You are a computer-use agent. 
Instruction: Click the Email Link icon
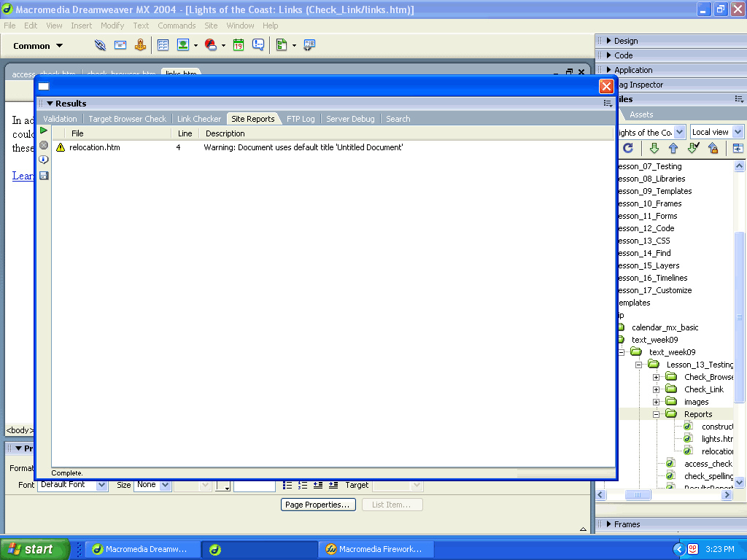click(x=120, y=45)
